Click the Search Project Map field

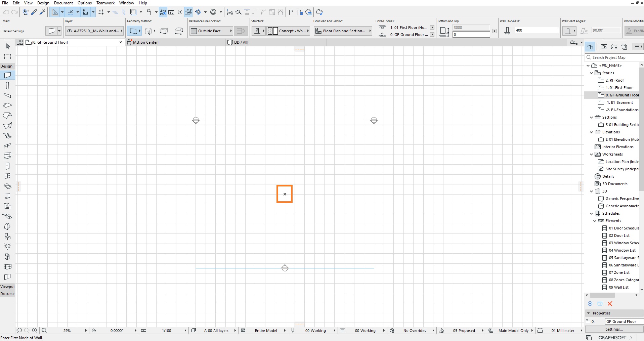(614, 57)
